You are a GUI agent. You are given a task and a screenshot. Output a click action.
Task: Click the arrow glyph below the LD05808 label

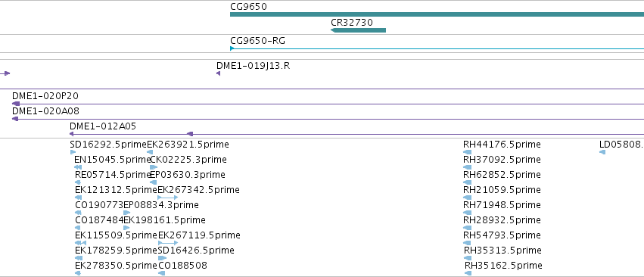coord(602,152)
